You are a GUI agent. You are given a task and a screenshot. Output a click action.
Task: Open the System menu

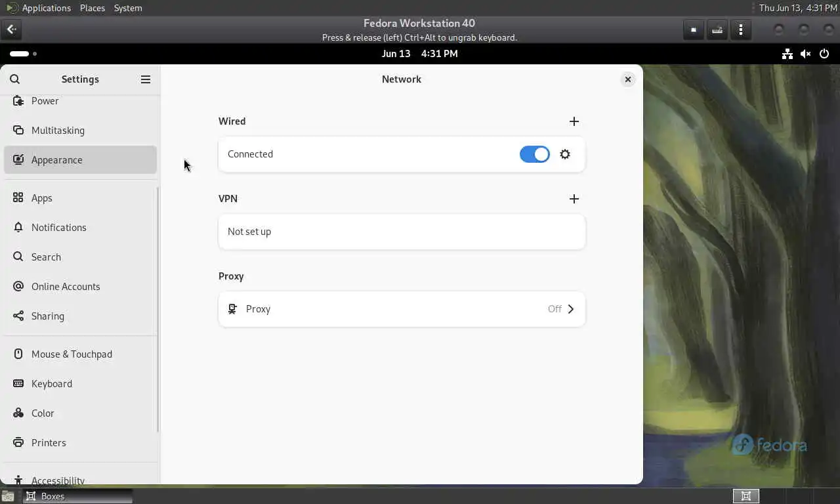[x=128, y=8]
